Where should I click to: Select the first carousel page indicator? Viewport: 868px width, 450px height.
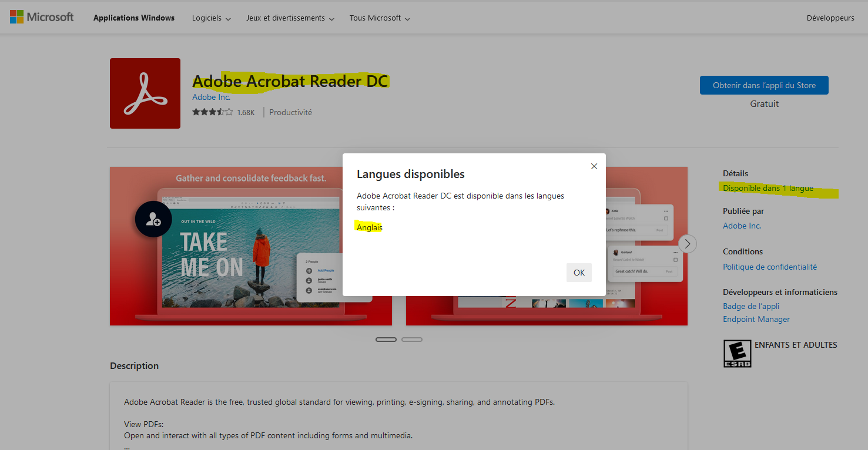pyautogui.click(x=386, y=340)
